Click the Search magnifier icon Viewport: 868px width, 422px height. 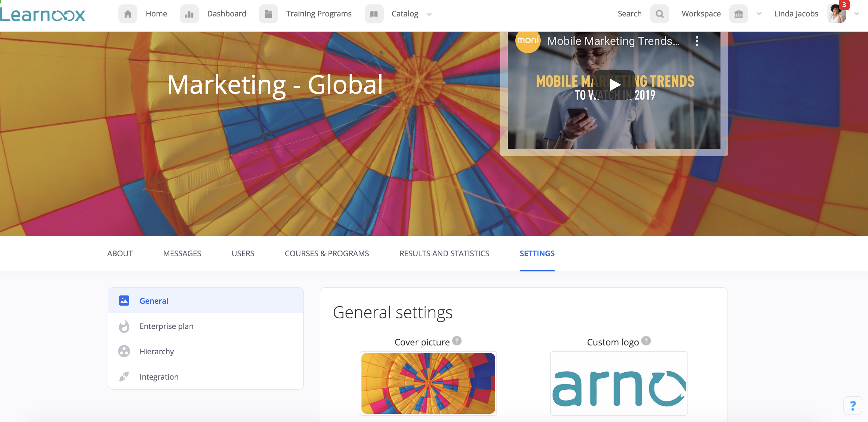tap(659, 14)
